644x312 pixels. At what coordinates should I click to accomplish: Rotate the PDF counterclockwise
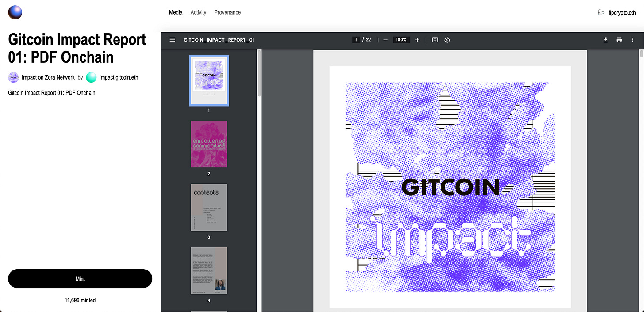point(447,40)
